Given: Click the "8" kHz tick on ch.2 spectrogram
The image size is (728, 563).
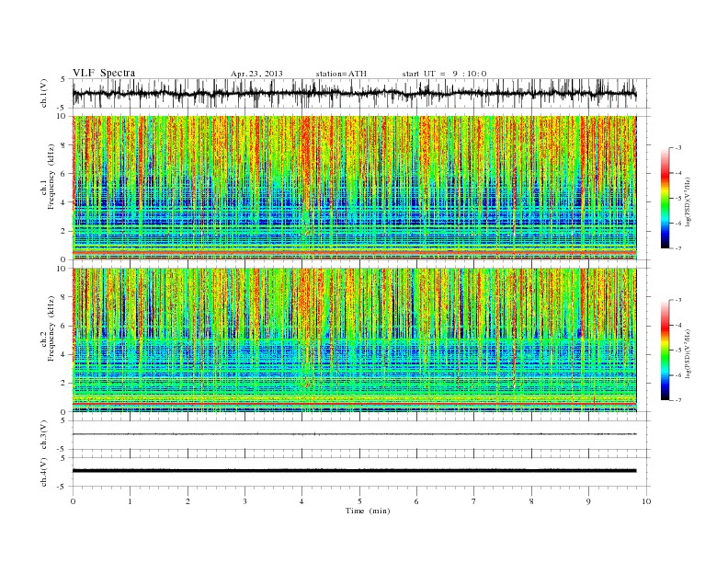Looking at the screenshot, I should pyautogui.click(x=64, y=297).
